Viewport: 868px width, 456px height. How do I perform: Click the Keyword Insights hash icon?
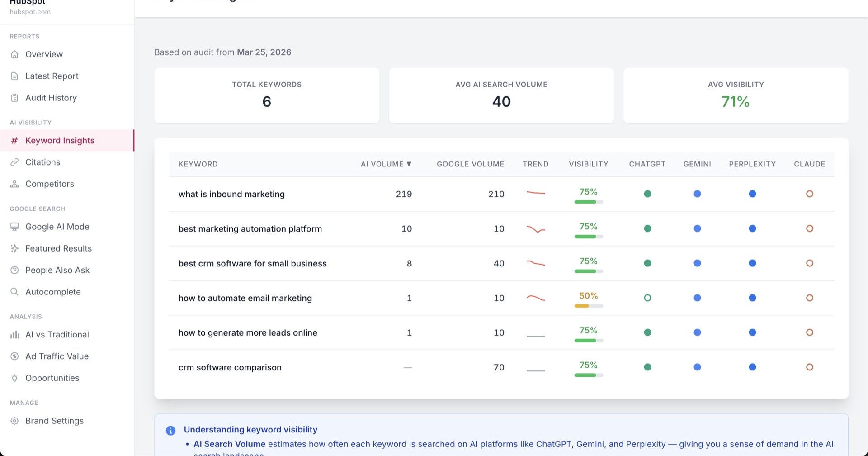tap(14, 141)
